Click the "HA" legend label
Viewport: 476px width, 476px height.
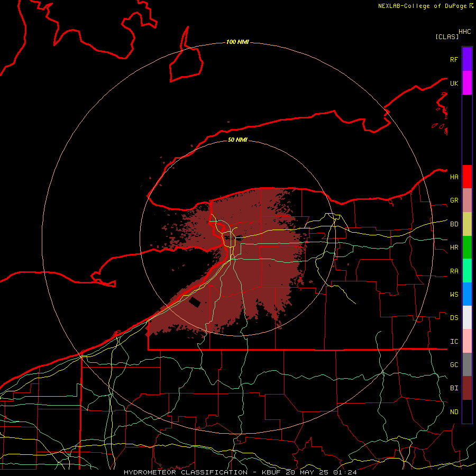click(x=454, y=177)
